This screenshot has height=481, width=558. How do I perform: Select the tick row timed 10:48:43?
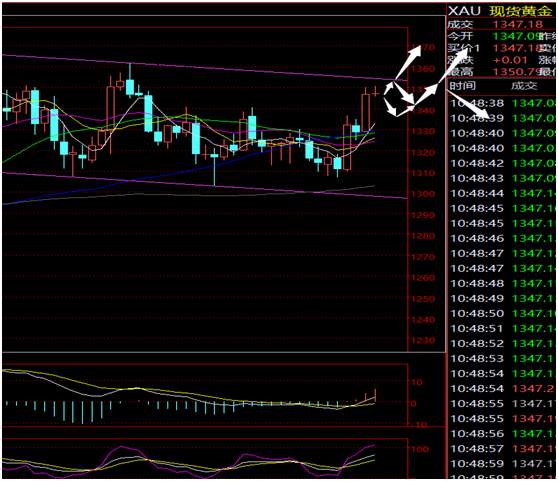pos(502,178)
